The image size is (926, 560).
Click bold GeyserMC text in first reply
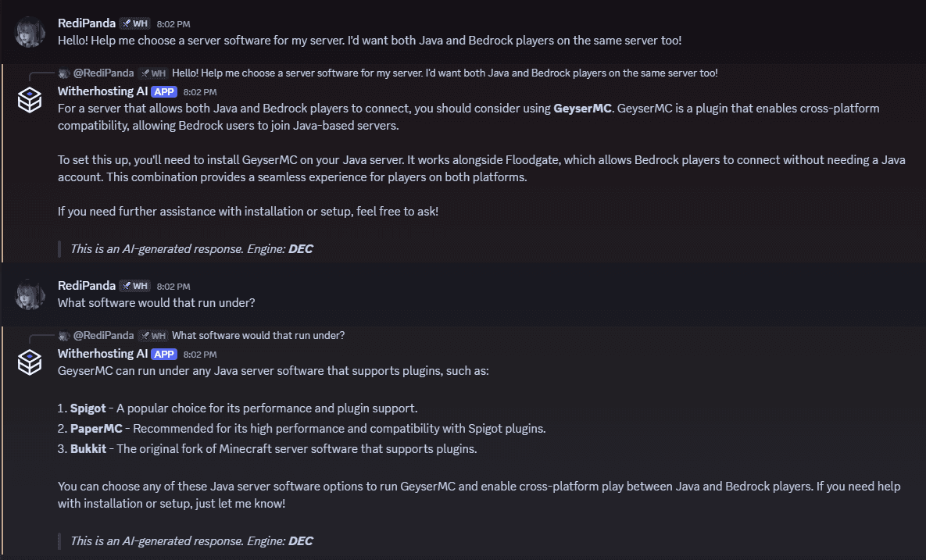tap(582, 109)
